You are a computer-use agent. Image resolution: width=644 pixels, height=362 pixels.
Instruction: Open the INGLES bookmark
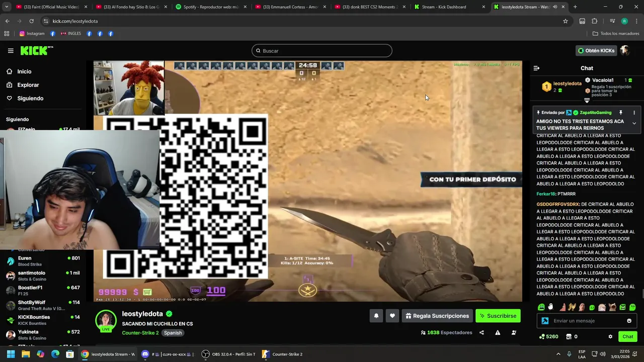[70, 34]
